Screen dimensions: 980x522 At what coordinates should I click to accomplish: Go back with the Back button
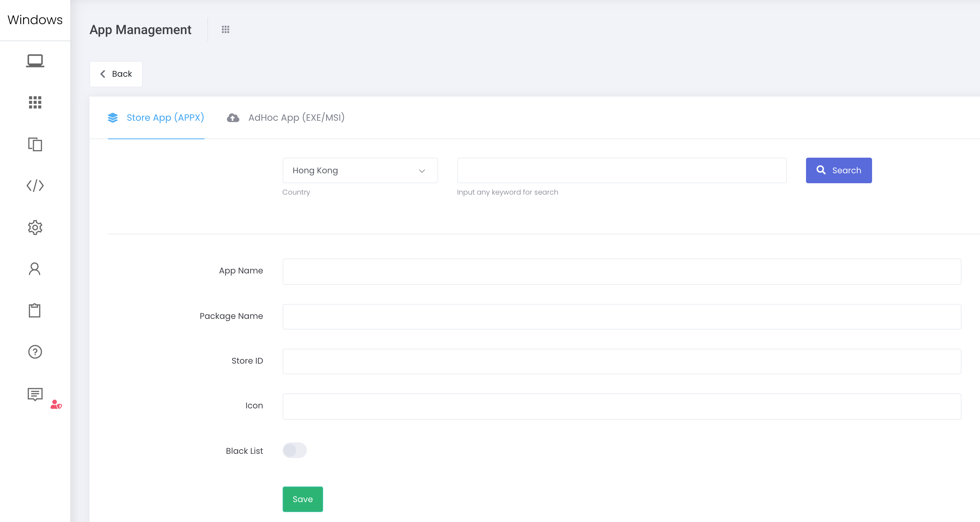[x=116, y=74]
